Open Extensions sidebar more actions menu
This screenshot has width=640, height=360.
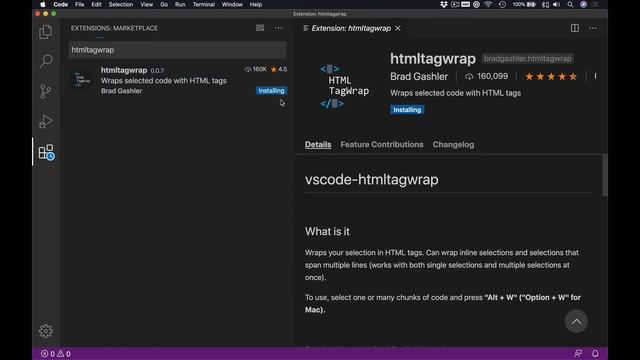278,28
